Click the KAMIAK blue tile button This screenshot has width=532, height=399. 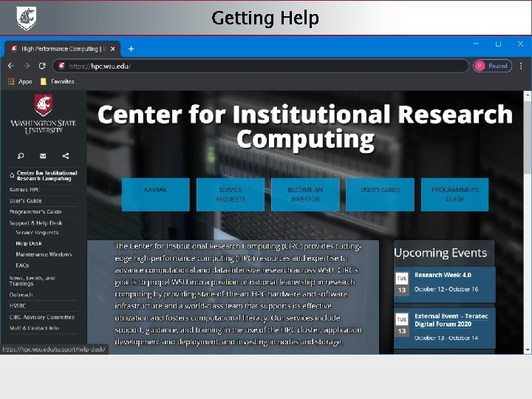[155, 194]
